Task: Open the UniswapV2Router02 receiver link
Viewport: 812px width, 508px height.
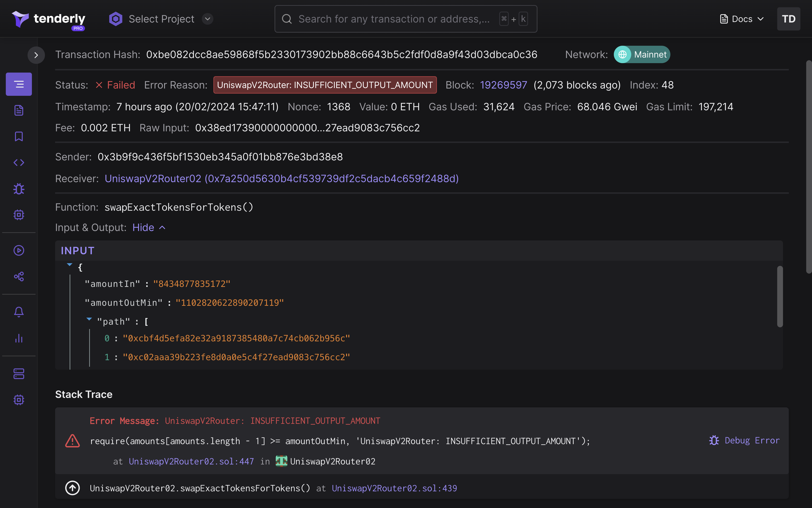Action: click(282, 179)
